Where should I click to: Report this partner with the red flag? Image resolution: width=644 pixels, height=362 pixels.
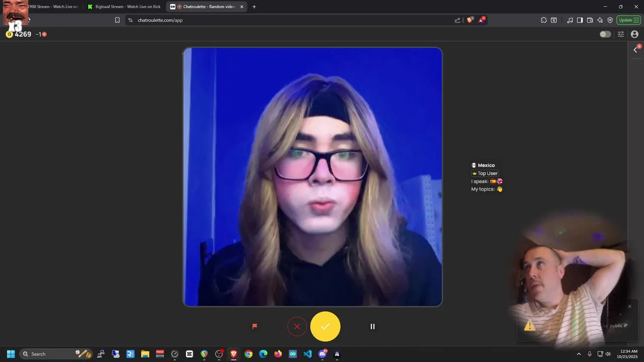click(255, 326)
